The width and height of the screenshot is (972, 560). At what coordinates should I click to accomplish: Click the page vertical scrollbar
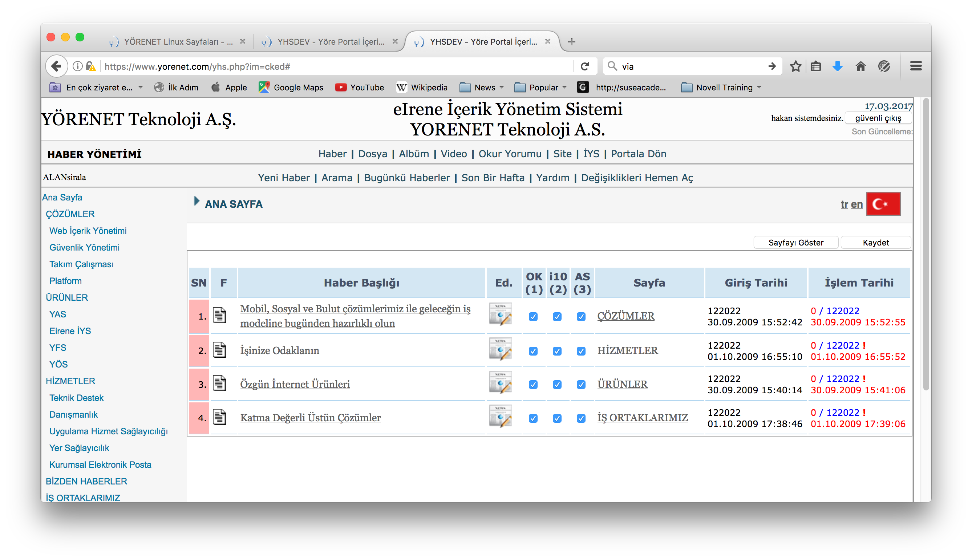click(x=926, y=245)
